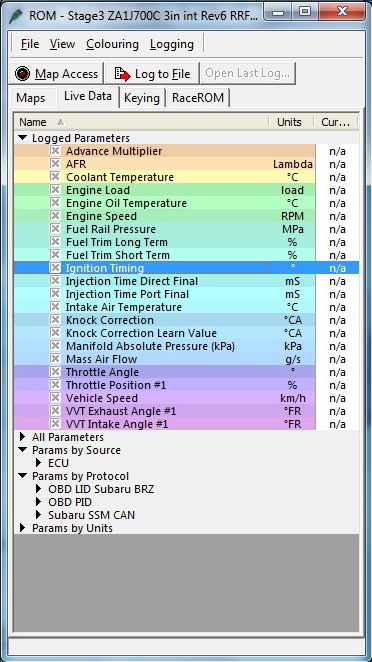Uncheck the Engine Speed logging checkbox

55,216
